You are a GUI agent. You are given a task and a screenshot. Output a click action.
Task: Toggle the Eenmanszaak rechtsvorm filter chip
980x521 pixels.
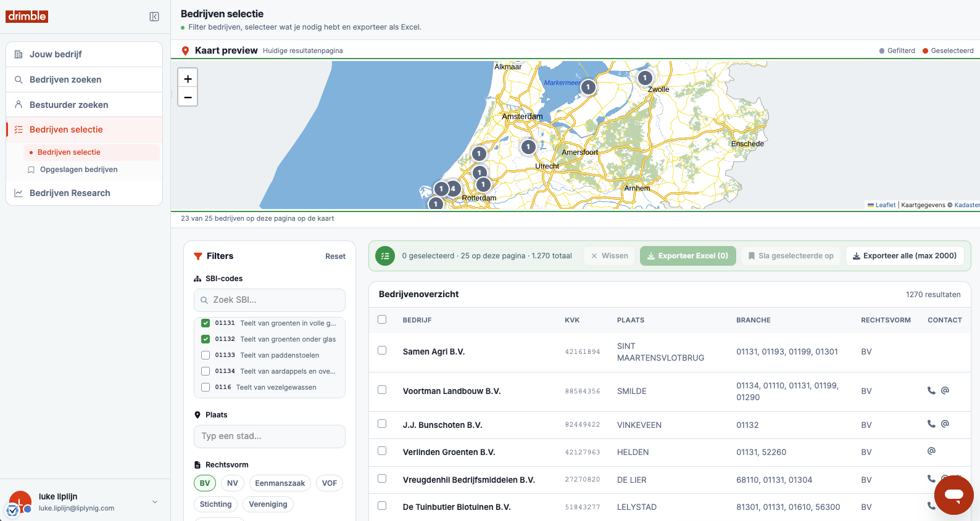point(280,483)
